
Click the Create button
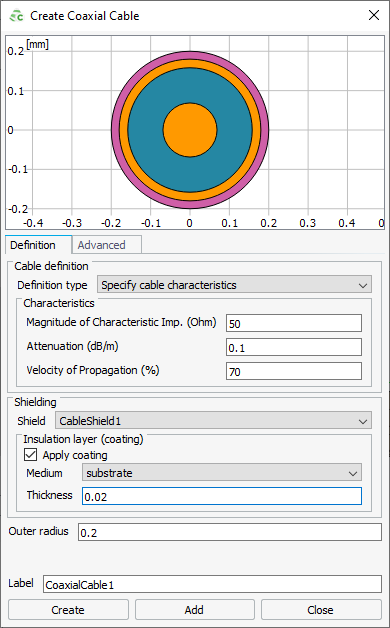click(x=68, y=610)
